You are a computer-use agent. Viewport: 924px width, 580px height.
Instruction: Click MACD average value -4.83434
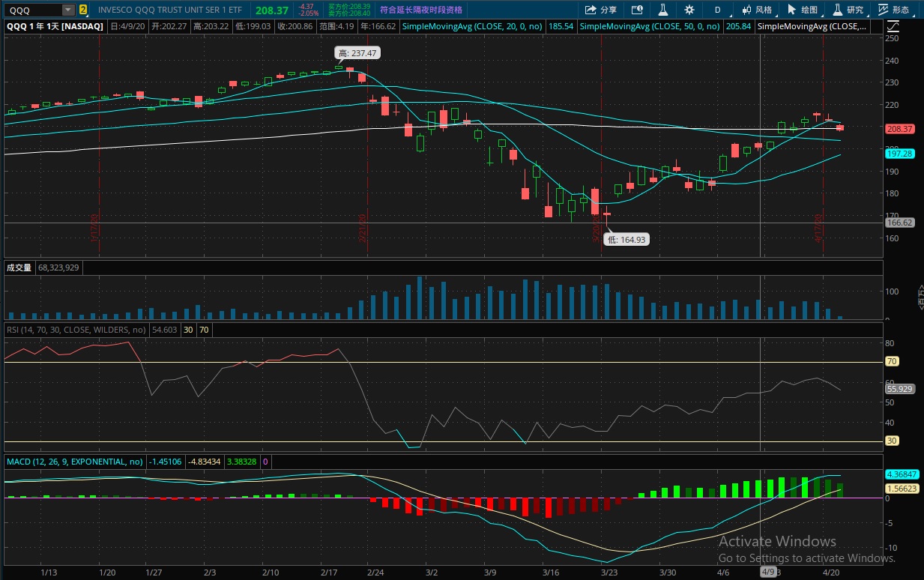point(204,461)
